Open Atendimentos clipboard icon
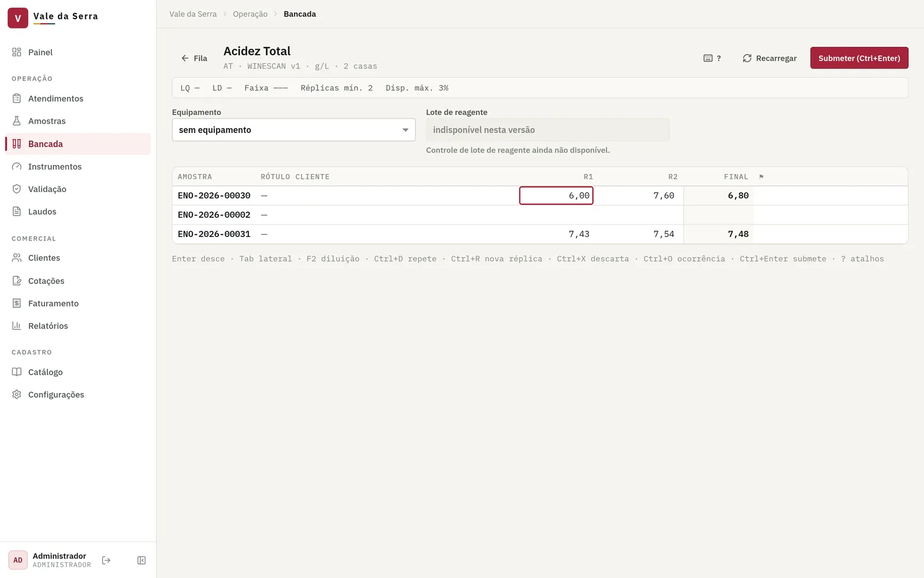 tap(17, 98)
